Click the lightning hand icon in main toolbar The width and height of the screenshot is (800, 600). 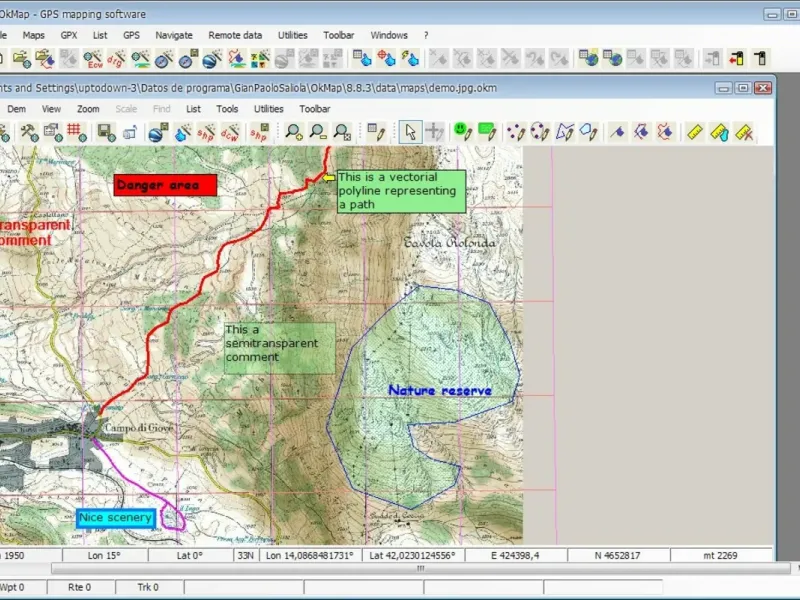[410, 59]
